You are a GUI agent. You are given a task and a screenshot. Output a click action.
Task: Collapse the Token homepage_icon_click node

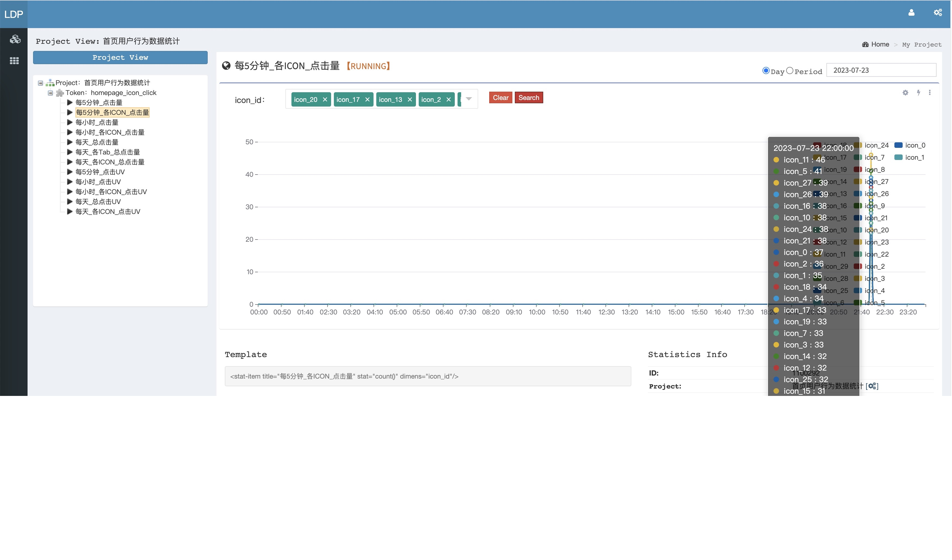[50, 93]
